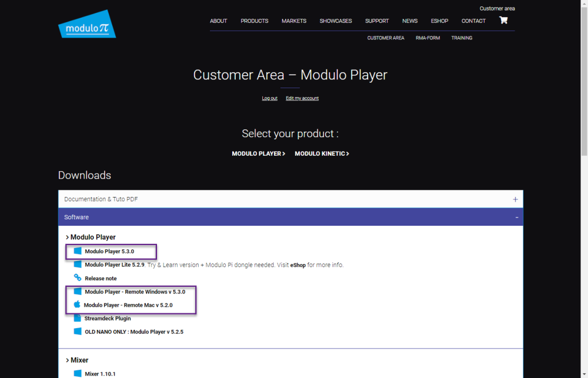The image size is (588, 378).
Task: Download Modulo Player Remote Windows v 5.3.0
Action: coord(135,292)
